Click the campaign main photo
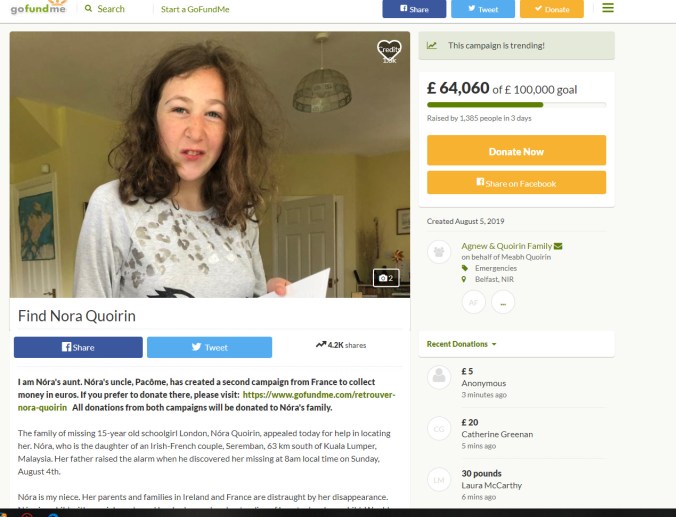The image size is (676, 517). [x=210, y=164]
